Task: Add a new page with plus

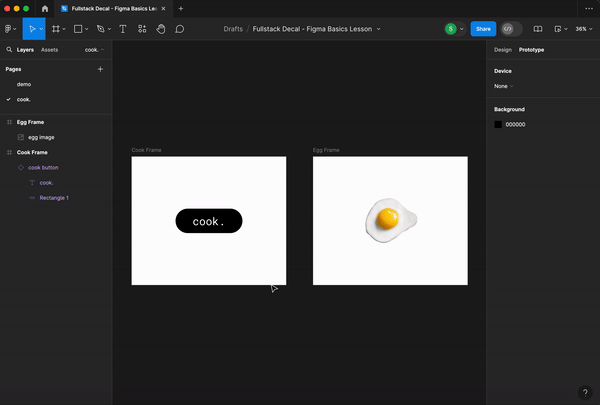Action: pyautogui.click(x=100, y=69)
